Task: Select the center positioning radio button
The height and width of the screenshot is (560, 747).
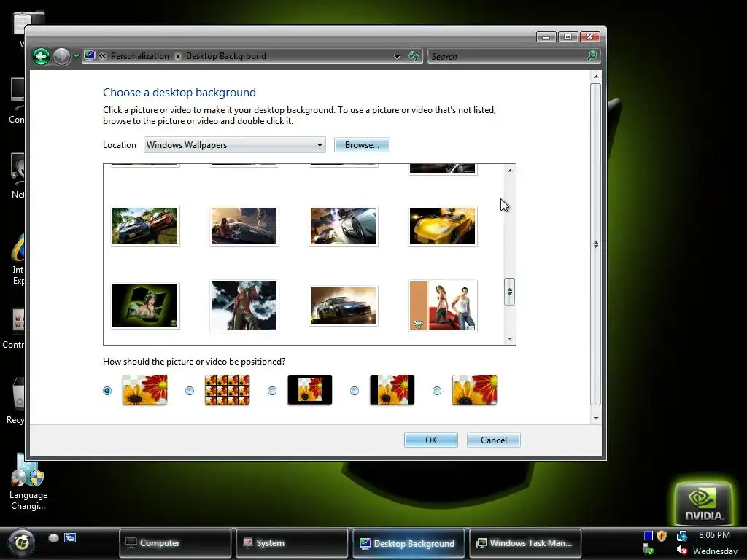Action: coord(272,391)
